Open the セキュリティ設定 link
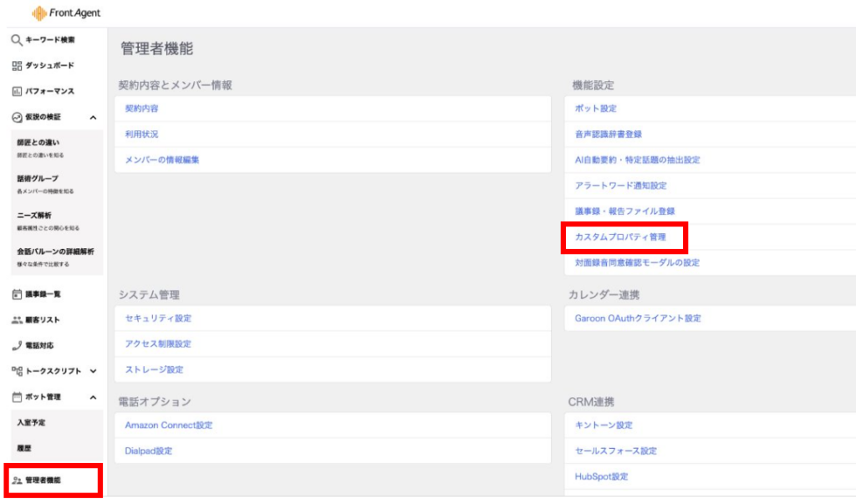Screen dimensions: 856x504 coord(158,318)
